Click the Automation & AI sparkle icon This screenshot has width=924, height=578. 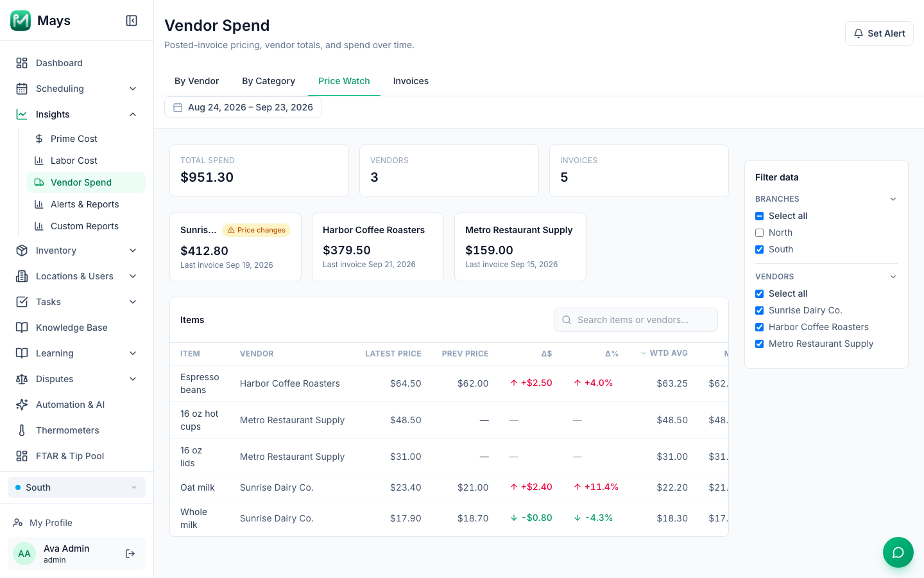click(x=22, y=405)
